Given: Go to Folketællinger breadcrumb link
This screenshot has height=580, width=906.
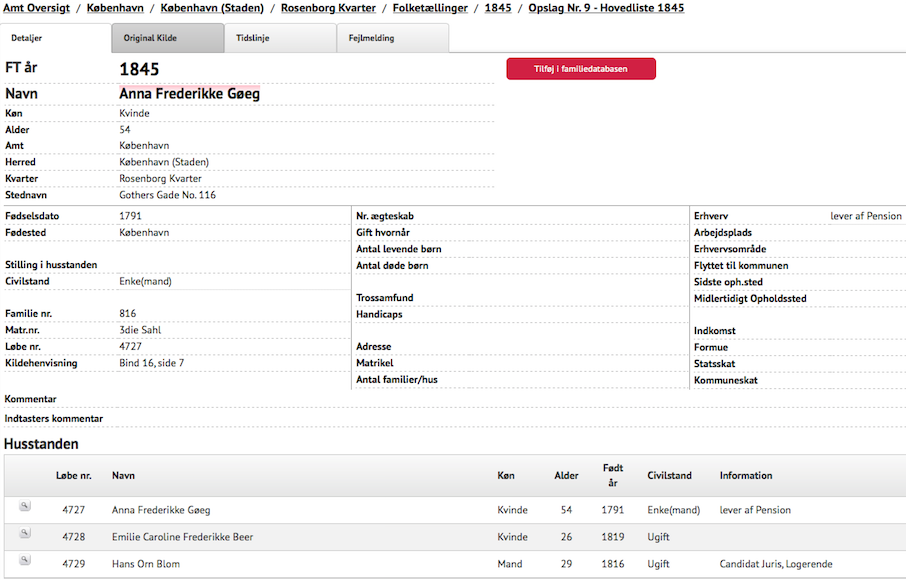Looking at the screenshot, I should point(430,8).
